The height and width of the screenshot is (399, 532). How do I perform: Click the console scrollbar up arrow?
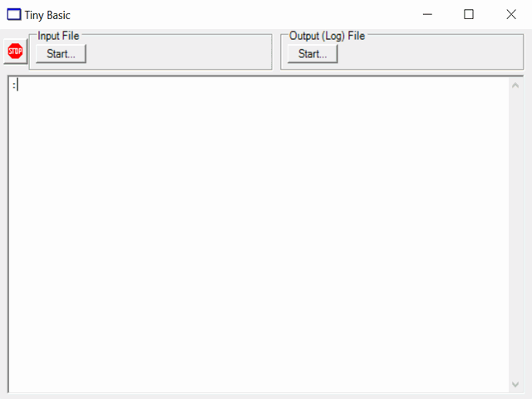tap(515, 86)
